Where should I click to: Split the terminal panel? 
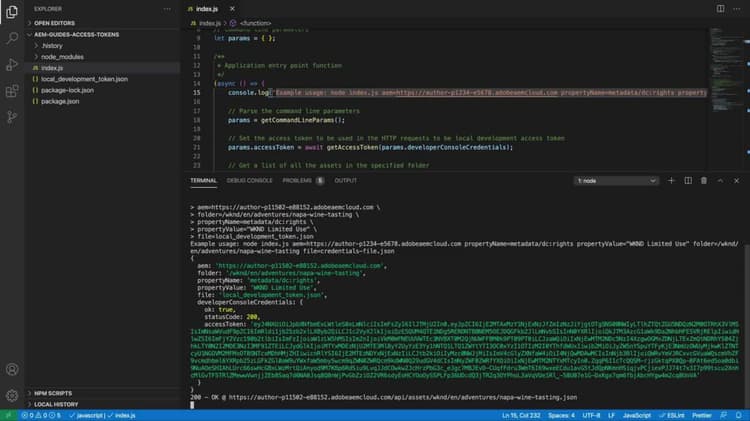pyautogui.click(x=688, y=180)
